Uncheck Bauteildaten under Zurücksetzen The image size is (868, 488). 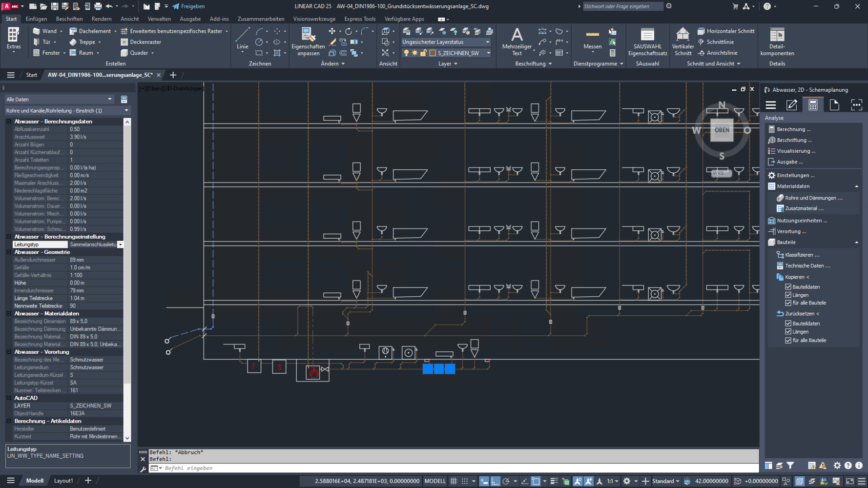click(788, 324)
